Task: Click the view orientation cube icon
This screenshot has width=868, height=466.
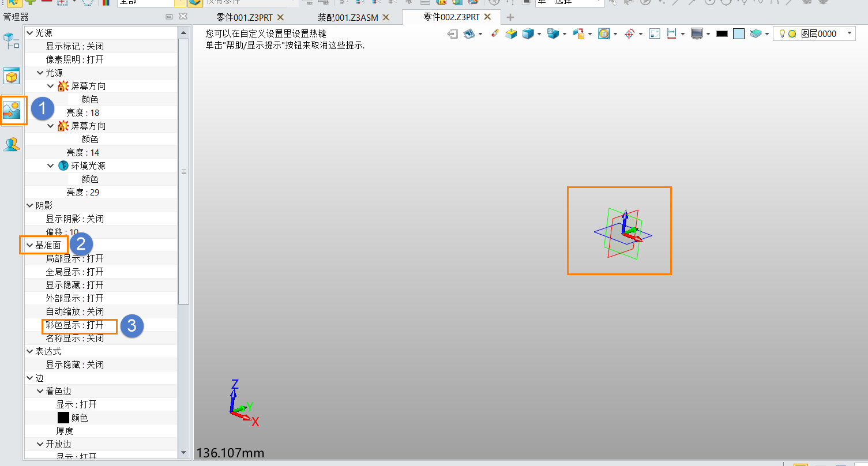Action: pyautogui.click(x=553, y=34)
